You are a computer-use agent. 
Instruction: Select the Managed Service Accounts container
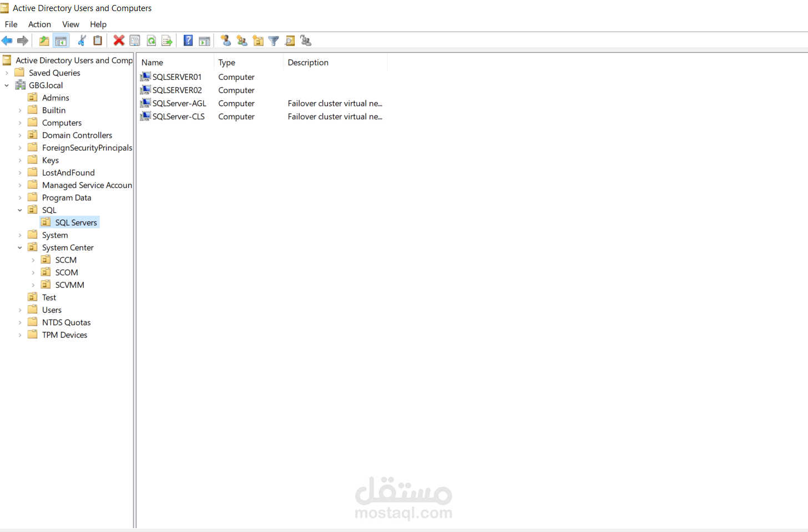pos(87,185)
